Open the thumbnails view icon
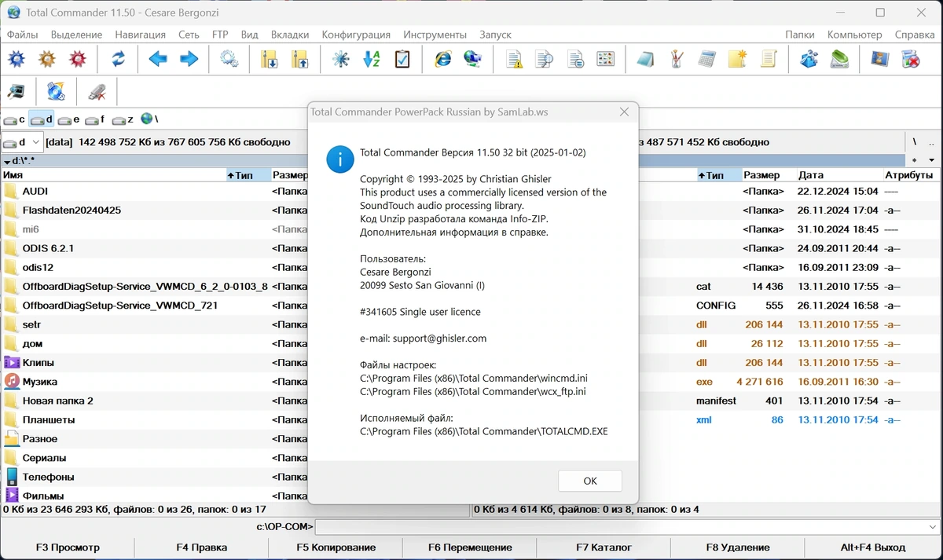 tap(606, 59)
